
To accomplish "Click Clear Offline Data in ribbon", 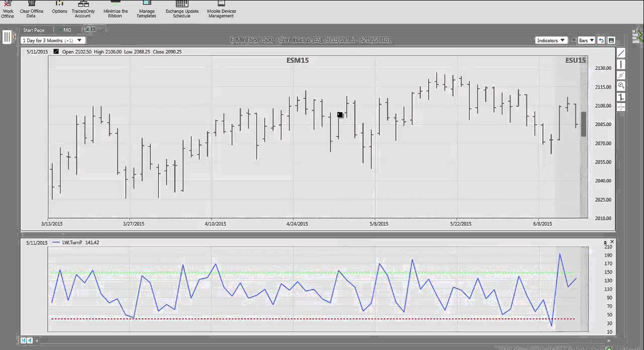I will pyautogui.click(x=31, y=10).
